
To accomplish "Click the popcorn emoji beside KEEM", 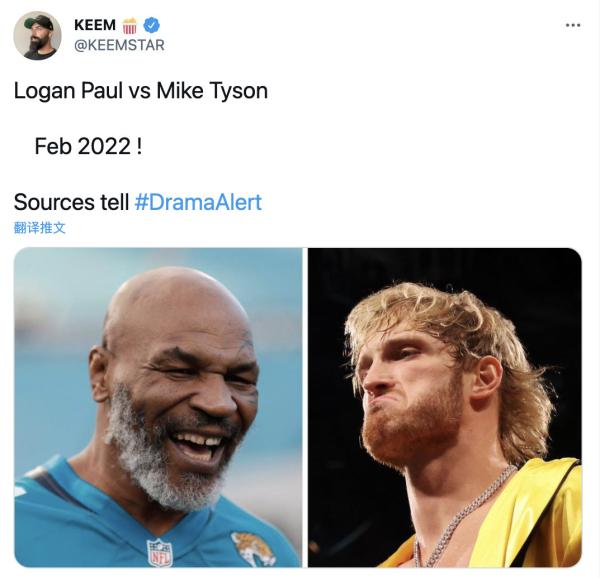I will pos(130,25).
